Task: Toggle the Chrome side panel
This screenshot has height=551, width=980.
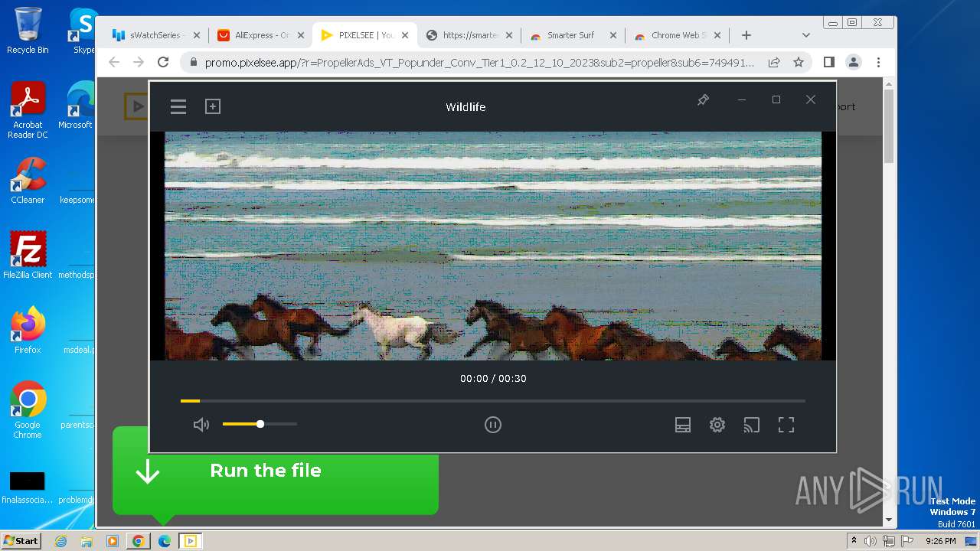Action: point(829,62)
